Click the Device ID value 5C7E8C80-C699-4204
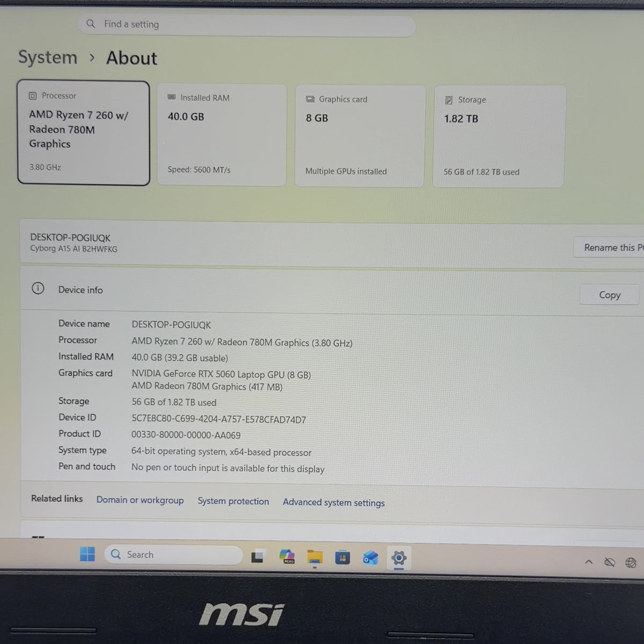This screenshot has width=644, height=644. click(219, 420)
